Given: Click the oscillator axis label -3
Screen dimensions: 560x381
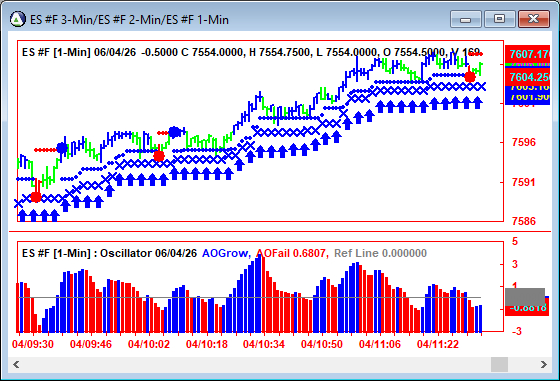Looking at the screenshot, I should tap(516, 331).
